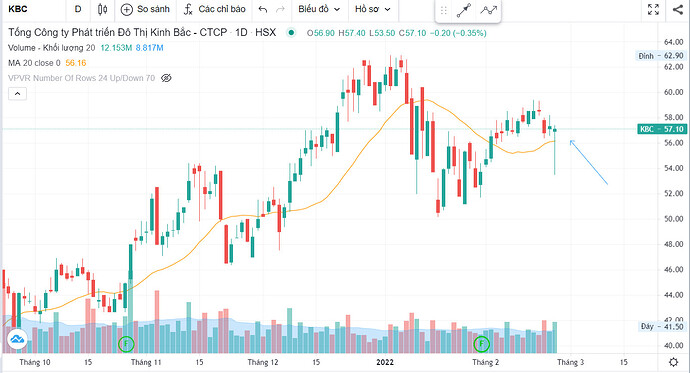
Task: Enter fullscreen chart mode
Action: click(x=653, y=9)
